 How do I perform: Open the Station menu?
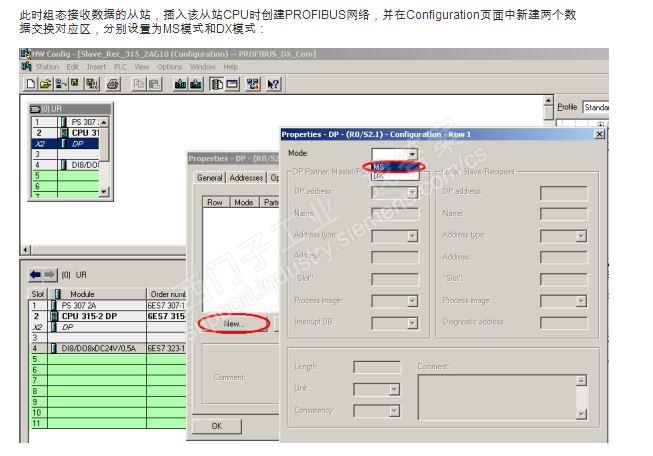[47, 67]
